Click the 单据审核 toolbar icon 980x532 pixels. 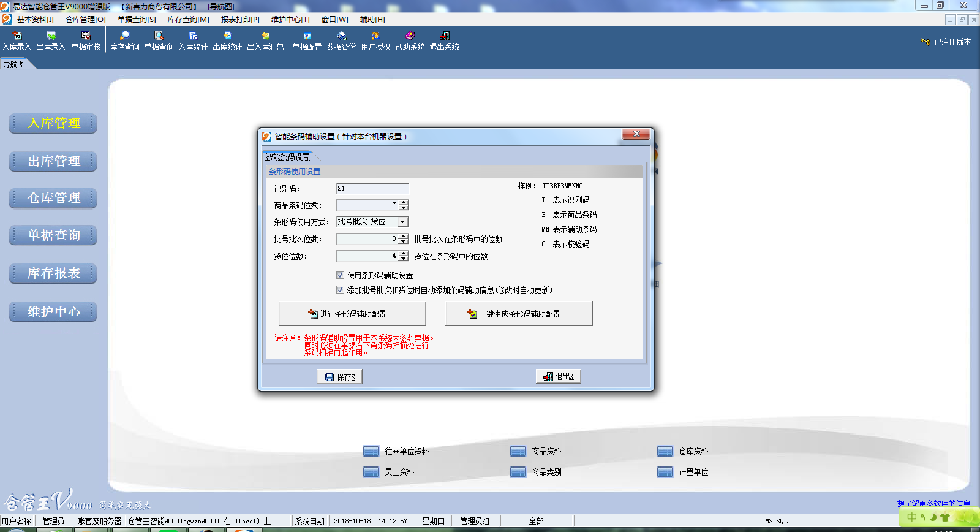pyautogui.click(x=86, y=40)
